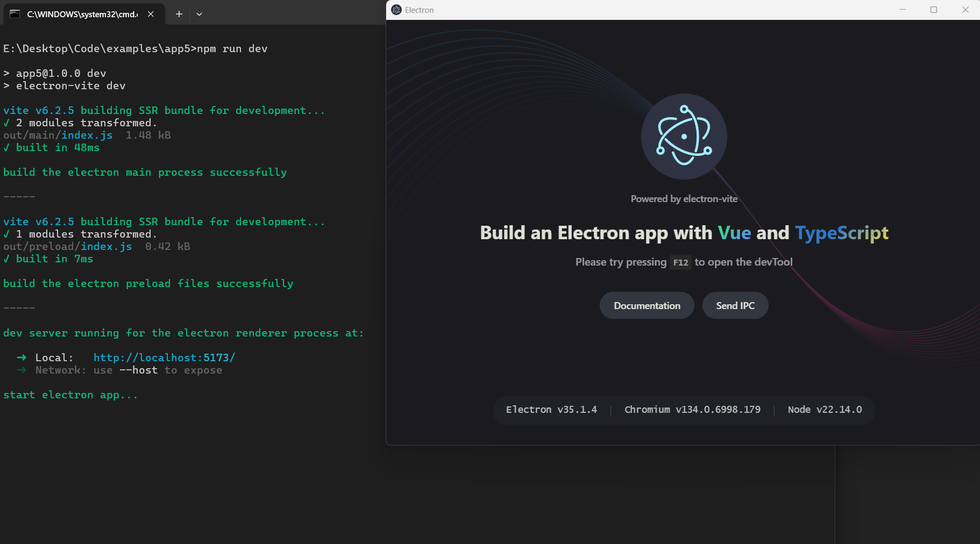Click the Chromium v134.0.6998.179 version label
980x544 pixels.
[x=692, y=410]
